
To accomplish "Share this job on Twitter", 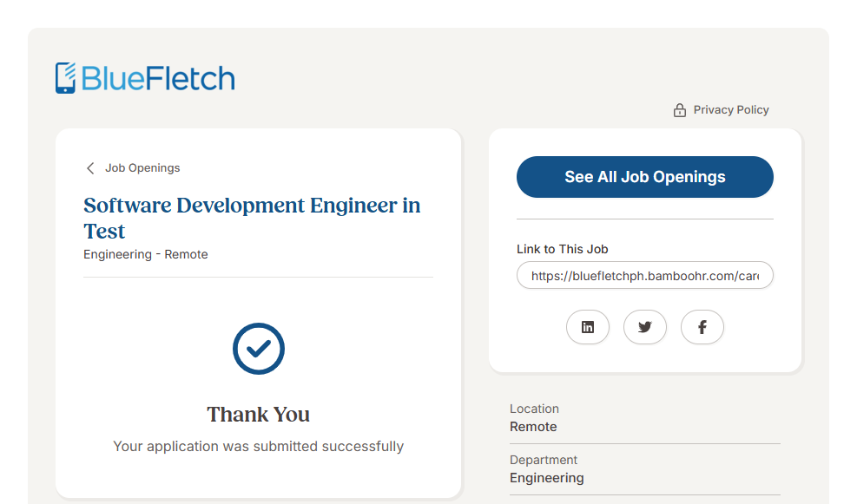I will tap(644, 327).
